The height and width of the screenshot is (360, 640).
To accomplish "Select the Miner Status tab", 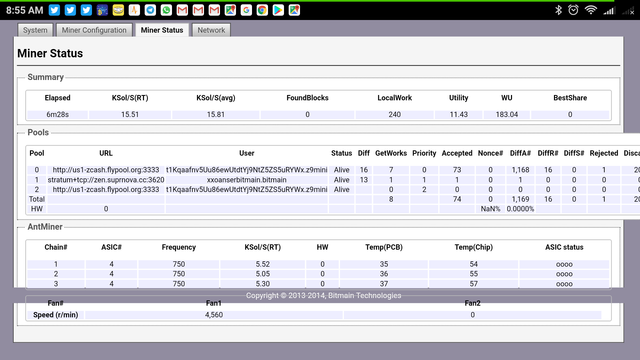I will pyautogui.click(x=162, y=30).
